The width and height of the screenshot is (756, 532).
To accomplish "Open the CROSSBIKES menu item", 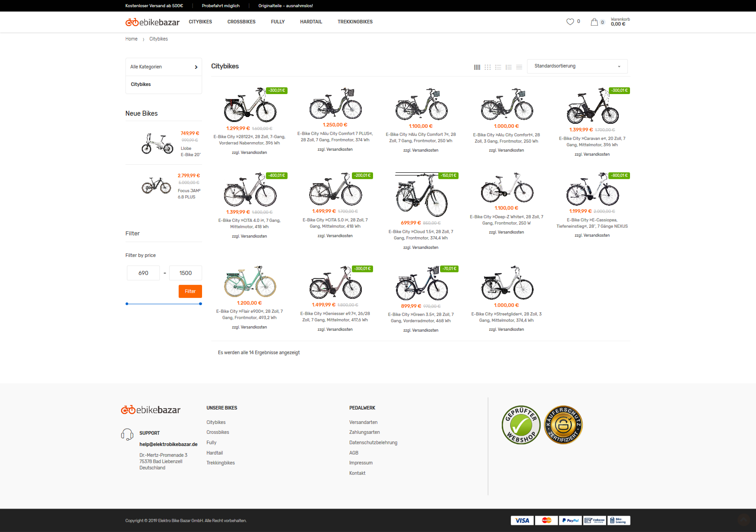I will coord(241,22).
